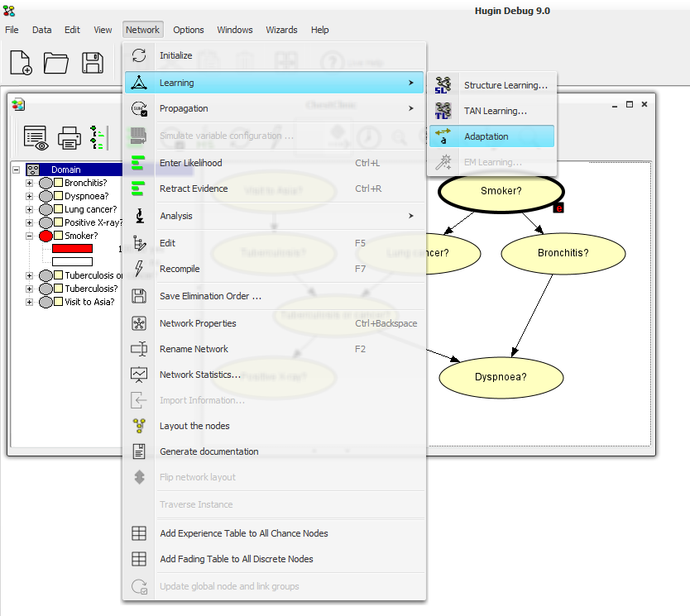The image size is (690, 616).
Task: Toggle the checkbox next to Bronchitis?
Action: [59, 183]
